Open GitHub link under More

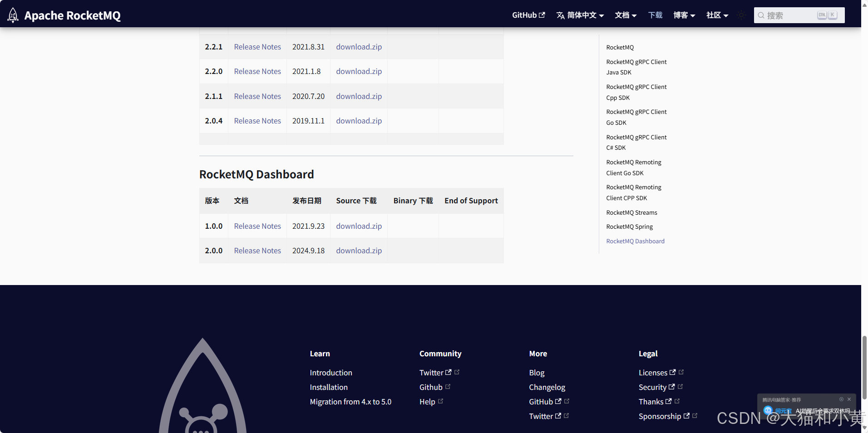point(545,402)
